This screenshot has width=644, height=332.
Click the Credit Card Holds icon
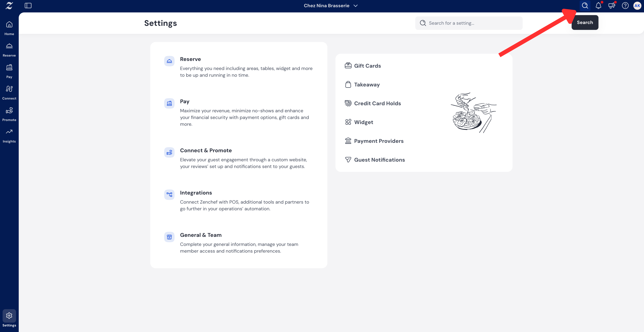tap(348, 103)
